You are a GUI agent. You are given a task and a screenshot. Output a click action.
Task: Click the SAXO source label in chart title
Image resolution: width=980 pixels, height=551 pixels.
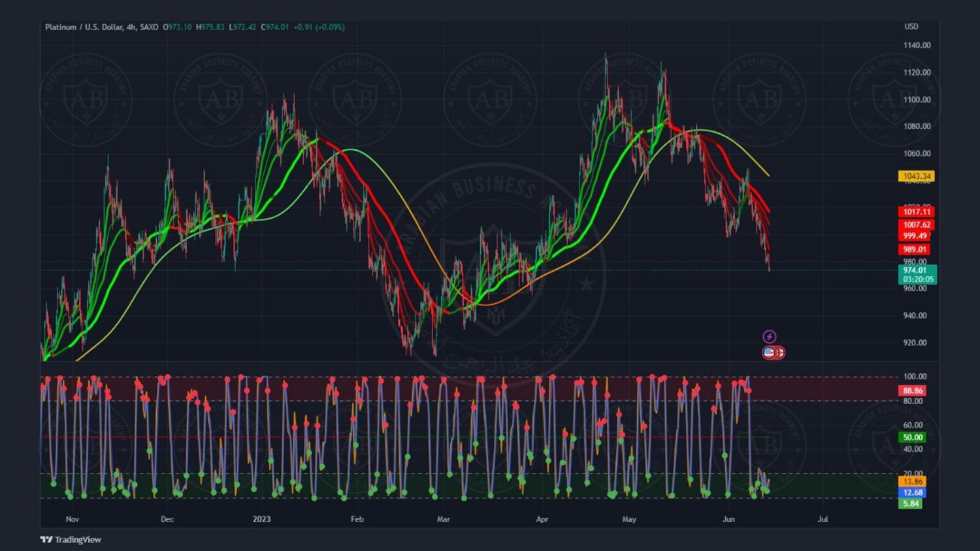(149, 27)
